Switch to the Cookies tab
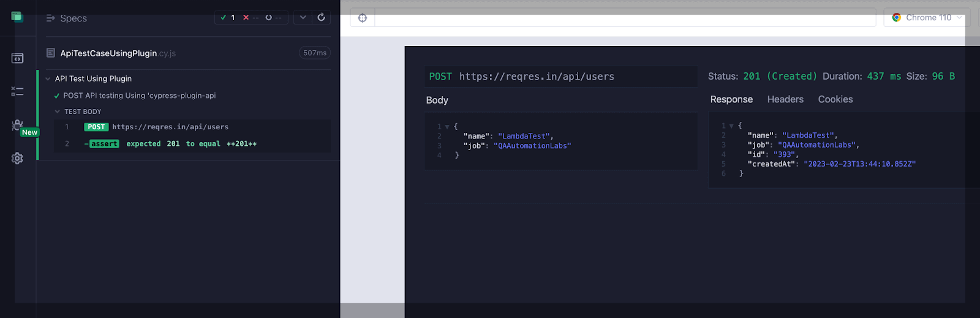 (835, 99)
